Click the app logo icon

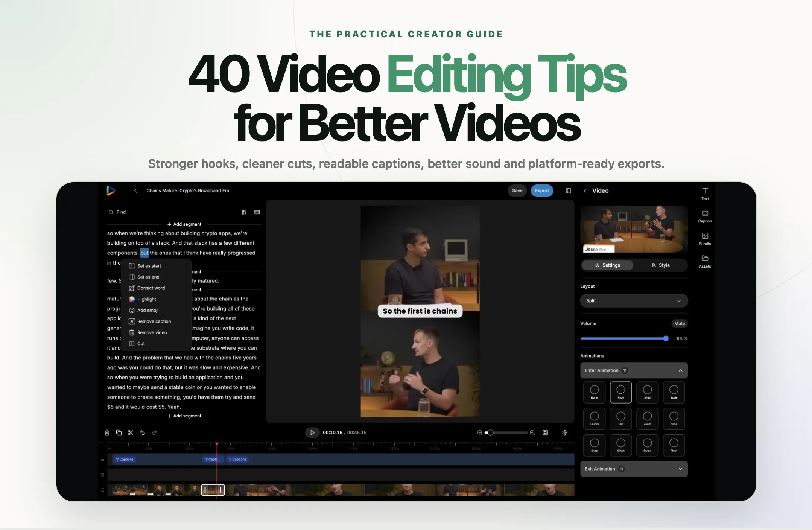[x=111, y=190]
